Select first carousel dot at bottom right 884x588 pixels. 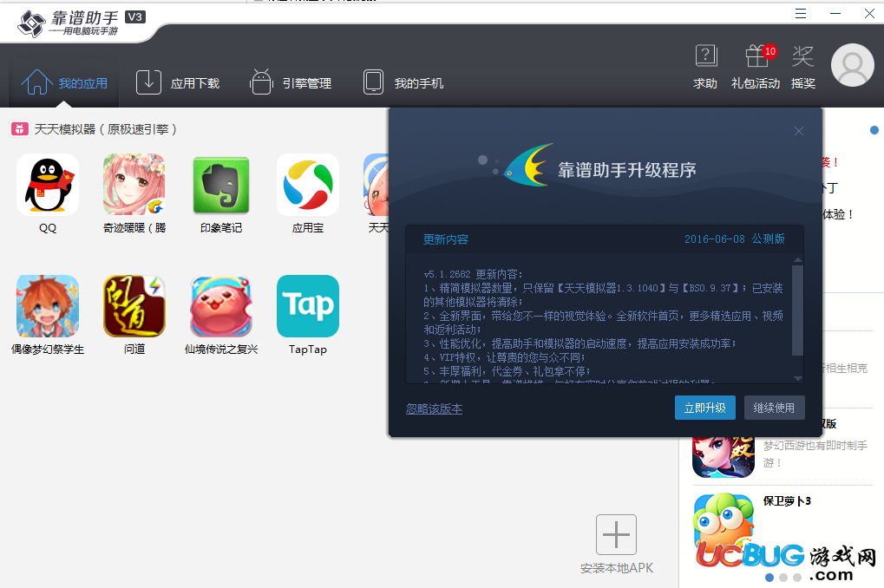(769, 578)
